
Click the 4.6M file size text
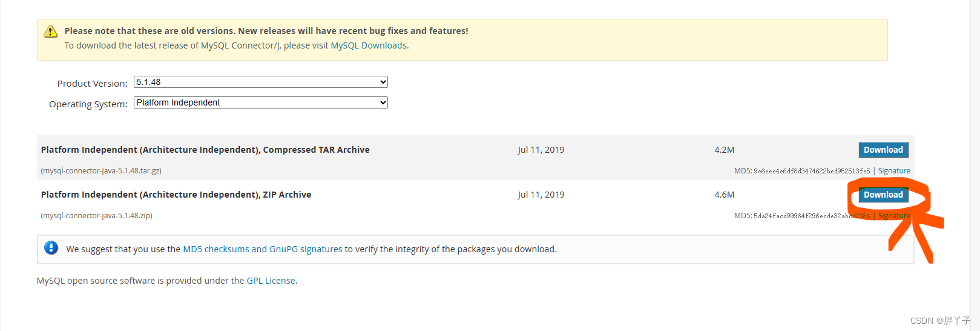pos(724,195)
